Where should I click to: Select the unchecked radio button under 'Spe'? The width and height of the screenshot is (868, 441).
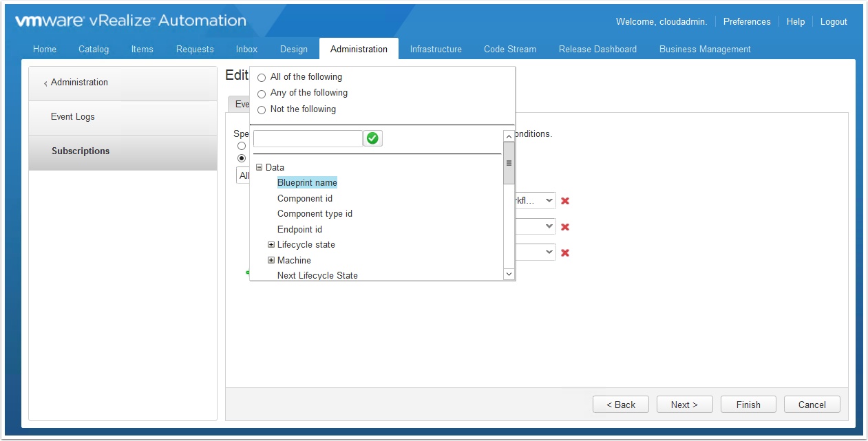pos(242,146)
